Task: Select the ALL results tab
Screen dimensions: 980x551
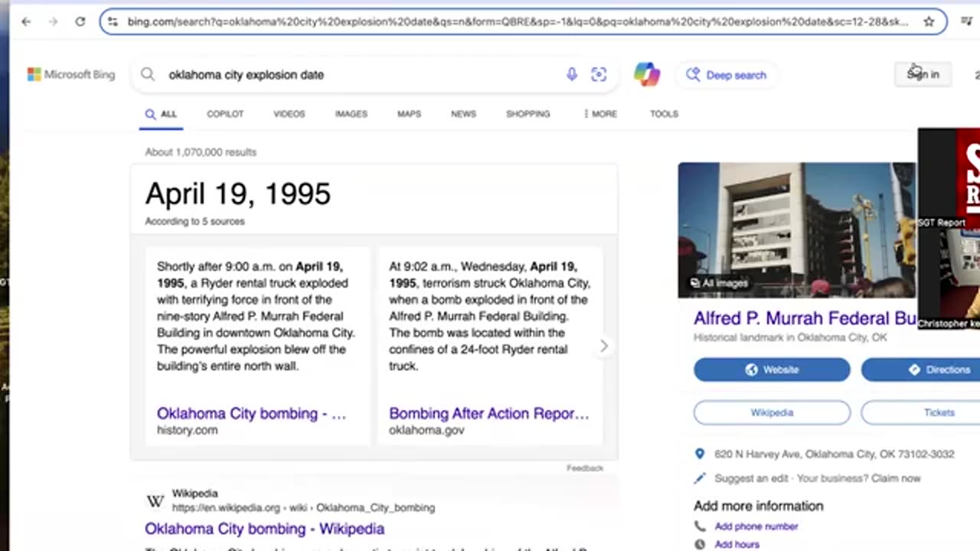Action: (161, 114)
